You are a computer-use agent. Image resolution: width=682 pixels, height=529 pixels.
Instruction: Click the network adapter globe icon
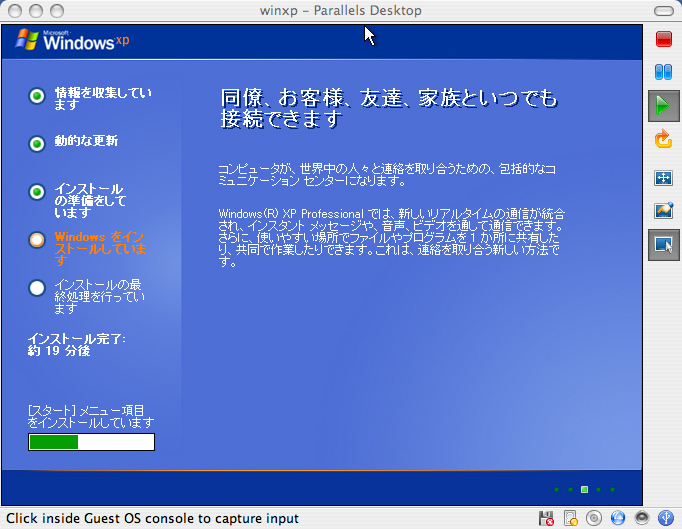pyautogui.click(x=618, y=518)
